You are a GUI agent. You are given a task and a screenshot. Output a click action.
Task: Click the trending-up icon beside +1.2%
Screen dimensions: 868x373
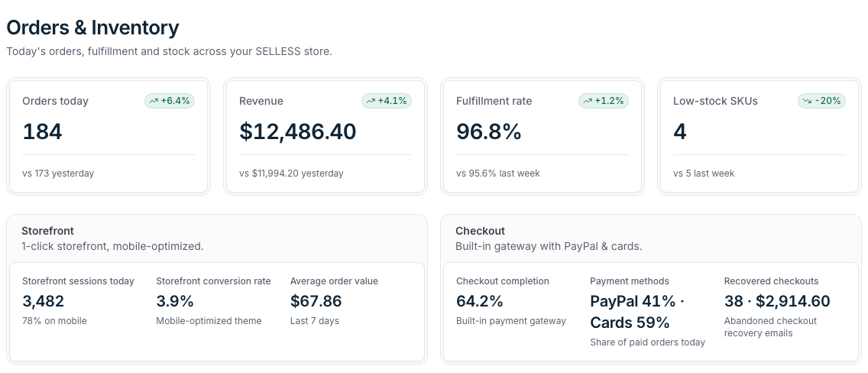[588, 101]
